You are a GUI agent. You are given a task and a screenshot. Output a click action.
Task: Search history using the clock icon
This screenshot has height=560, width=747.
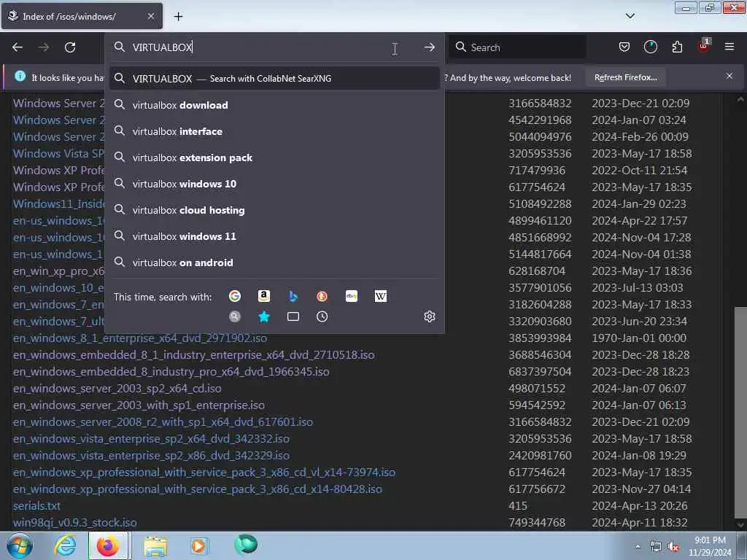coord(322,316)
